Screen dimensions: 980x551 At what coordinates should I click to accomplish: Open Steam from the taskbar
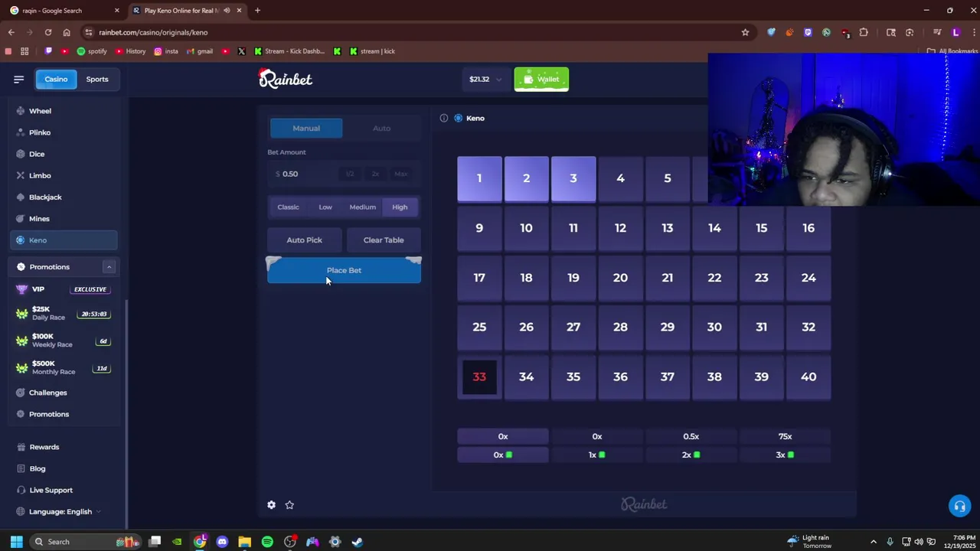coord(357,542)
